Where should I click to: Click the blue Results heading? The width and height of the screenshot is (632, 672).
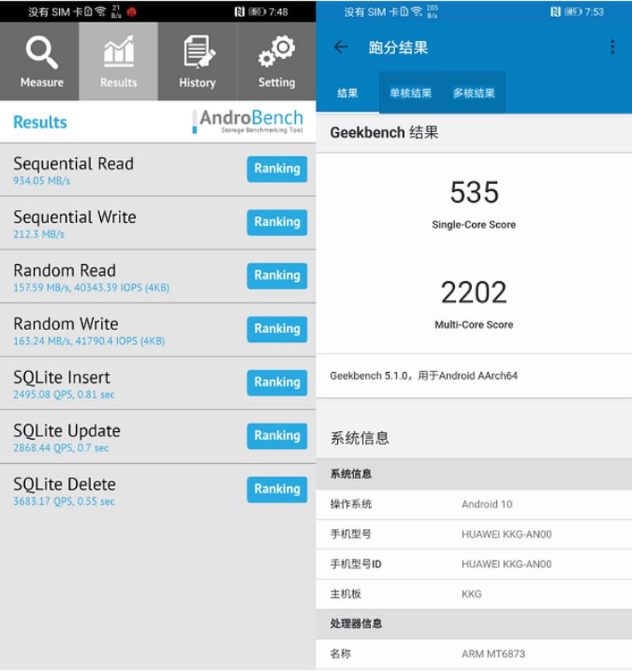coord(40,122)
